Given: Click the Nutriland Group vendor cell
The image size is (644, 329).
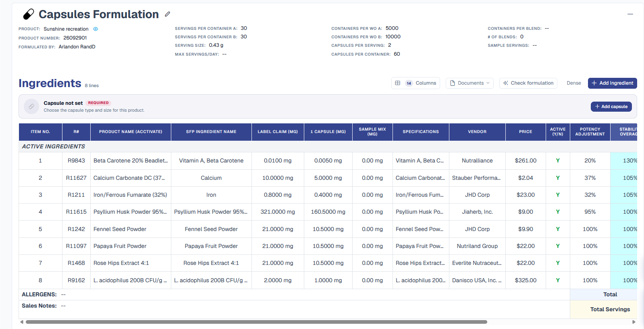Looking at the screenshot, I should pyautogui.click(x=477, y=246).
